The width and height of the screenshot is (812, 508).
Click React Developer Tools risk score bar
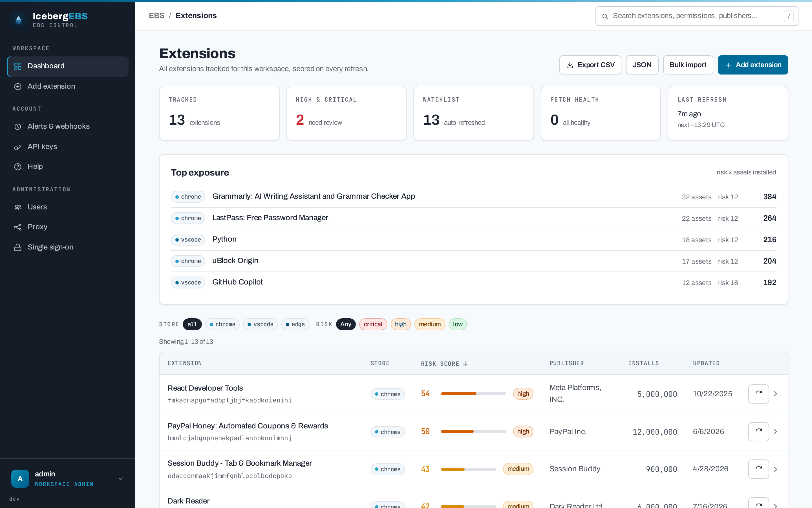coord(473,394)
